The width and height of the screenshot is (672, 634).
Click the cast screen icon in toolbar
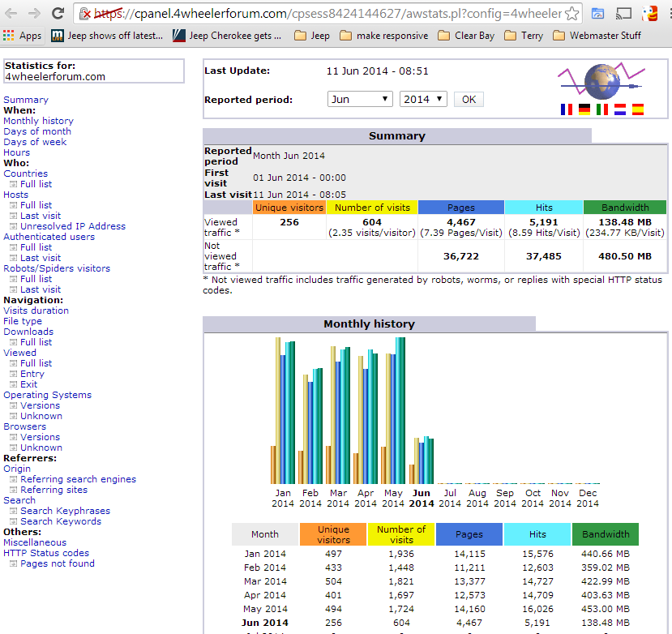pos(623,14)
